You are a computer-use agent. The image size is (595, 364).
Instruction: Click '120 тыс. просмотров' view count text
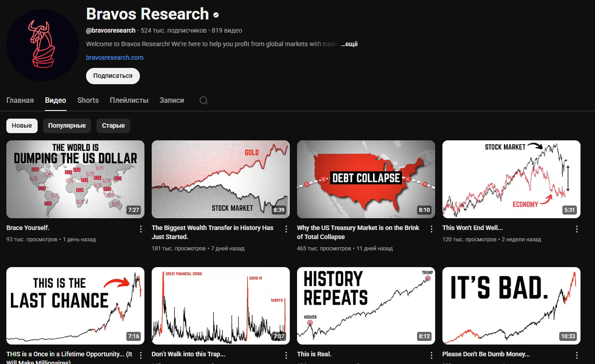(x=469, y=239)
